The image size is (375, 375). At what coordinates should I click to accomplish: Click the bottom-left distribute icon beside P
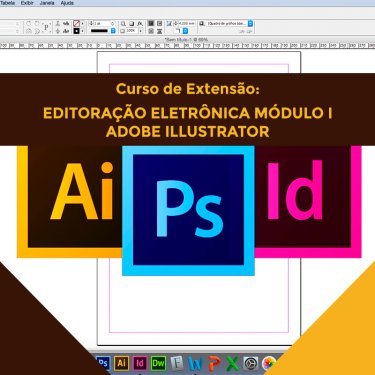click(58, 31)
